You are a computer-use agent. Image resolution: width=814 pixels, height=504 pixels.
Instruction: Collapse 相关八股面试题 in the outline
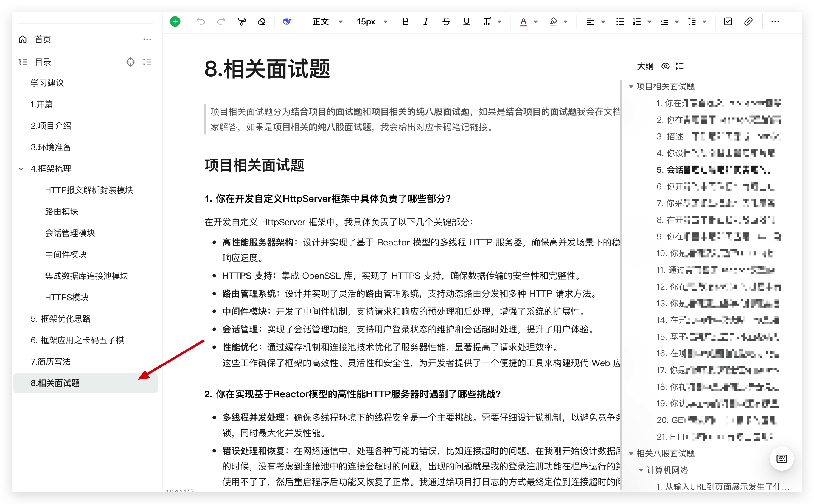pos(631,454)
